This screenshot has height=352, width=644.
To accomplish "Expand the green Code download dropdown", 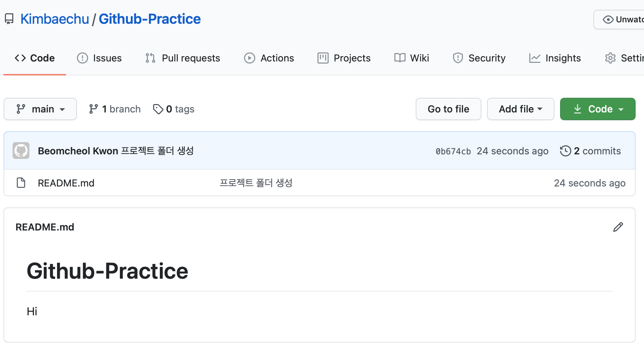I will [x=598, y=109].
